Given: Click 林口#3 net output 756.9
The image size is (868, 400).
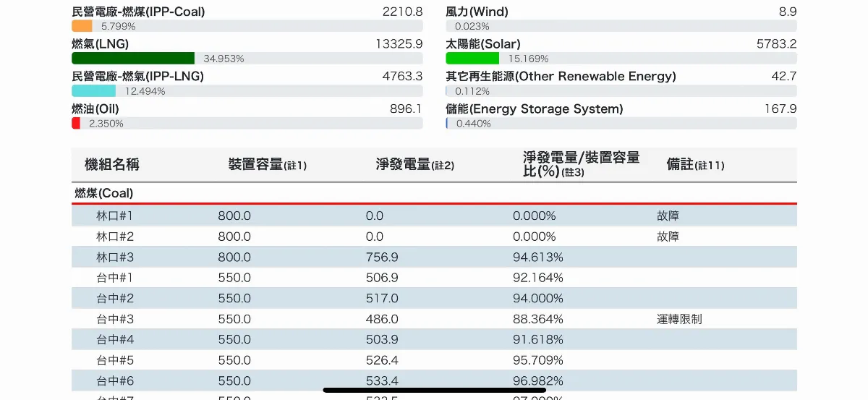Looking at the screenshot, I should pos(382,257).
